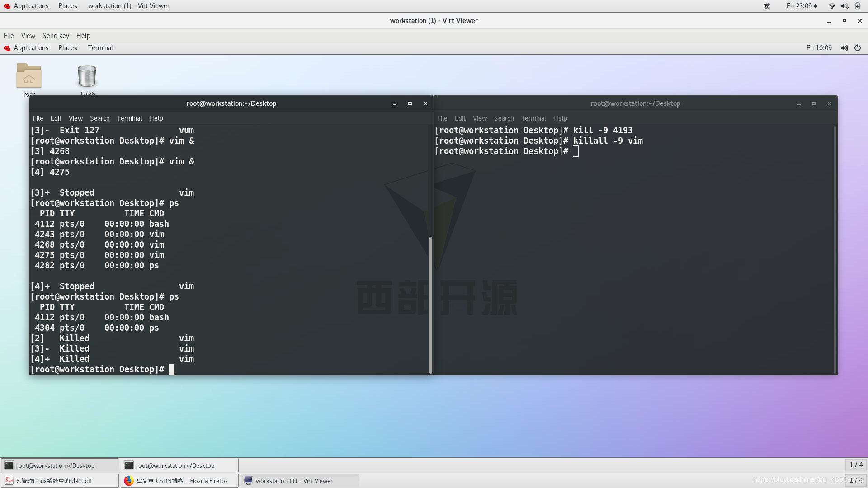This screenshot has width=868, height=488.
Task: Maximize the left terminal window
Action: point(410,103)
